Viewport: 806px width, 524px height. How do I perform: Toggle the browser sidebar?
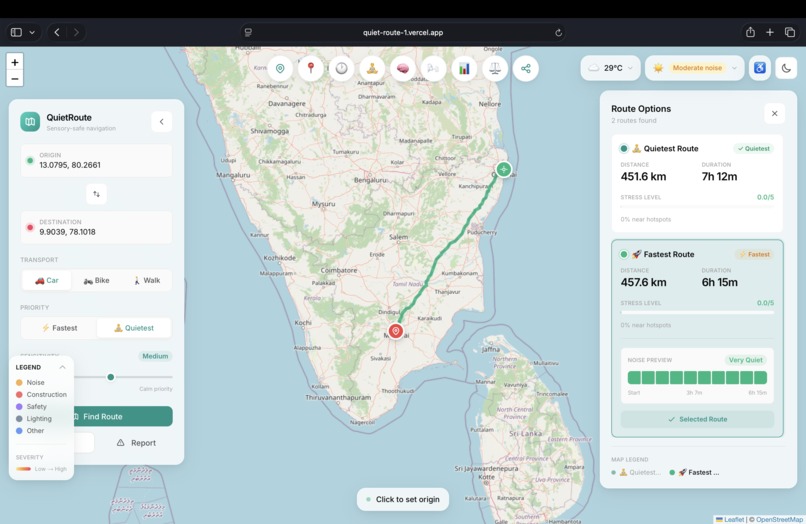tap(16, 32)
